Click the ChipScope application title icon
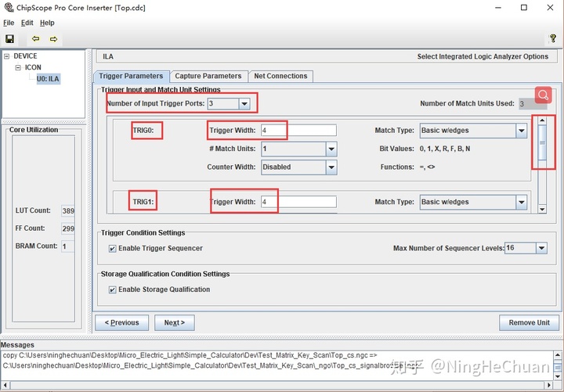Screen dimensions: 564x392 (x=9, y=7)
